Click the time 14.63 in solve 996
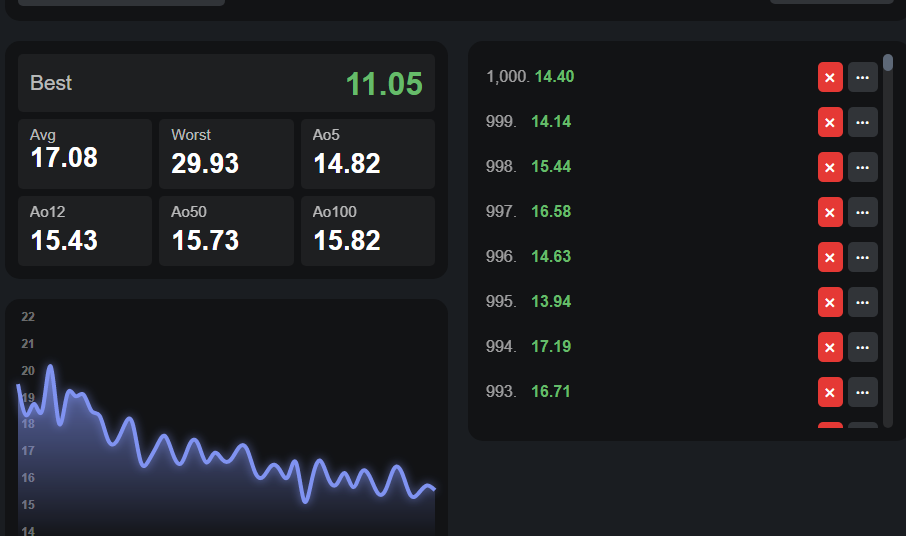 [551, 256]
